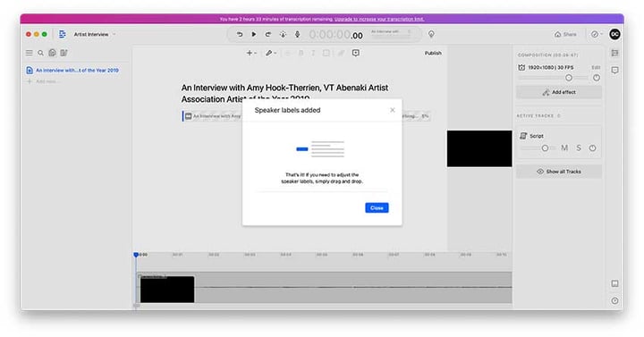Open the Share menu
Image resolution: width=644 pixels, height=337 pixels.
point(565,35)
